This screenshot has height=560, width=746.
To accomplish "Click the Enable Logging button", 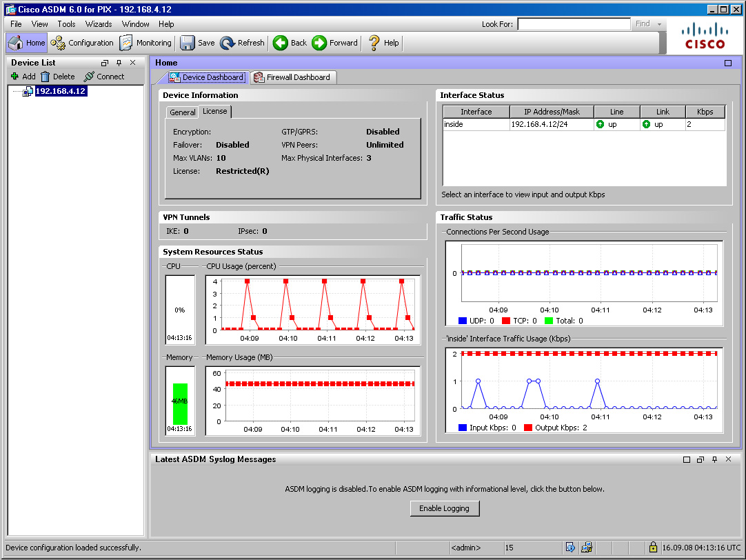I will click(444, 508).
